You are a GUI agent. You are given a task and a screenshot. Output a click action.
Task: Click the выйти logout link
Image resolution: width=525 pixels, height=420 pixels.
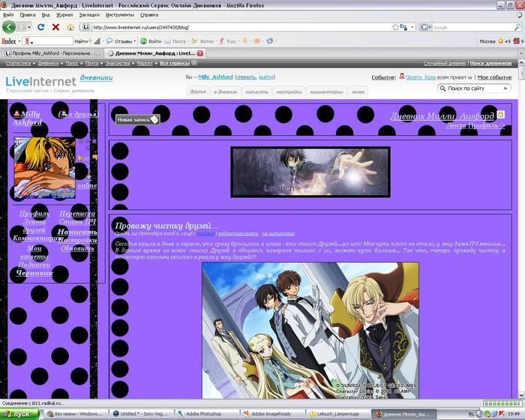point(265,77)
